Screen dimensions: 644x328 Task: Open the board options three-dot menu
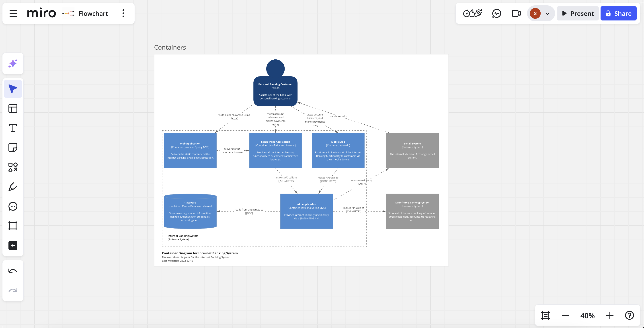coord(123,14)
